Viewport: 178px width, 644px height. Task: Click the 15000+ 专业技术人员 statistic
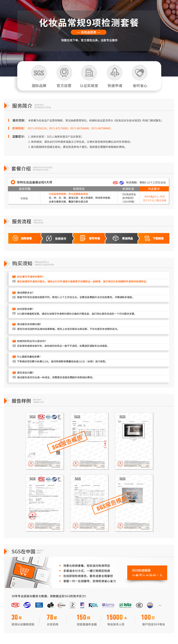[117, 621]
